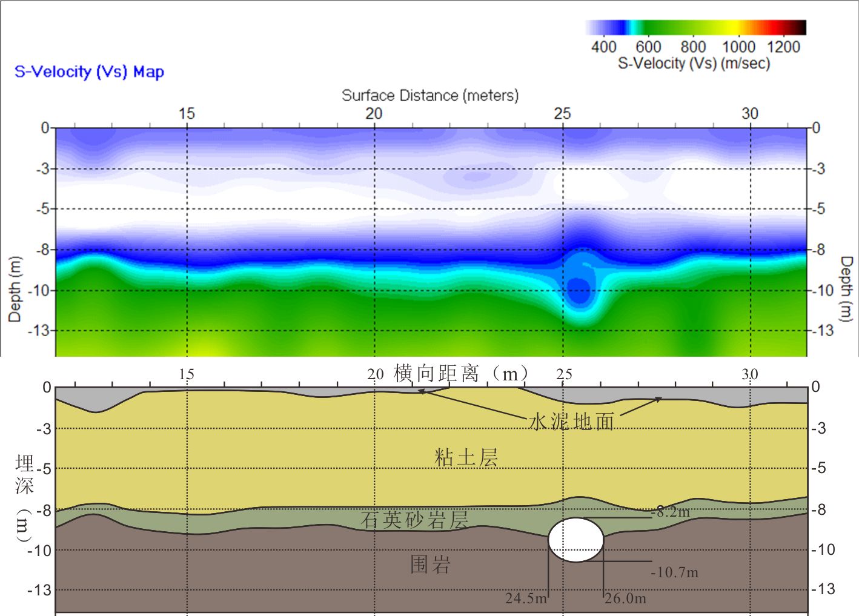Select the 1200 value on color legend
This screenshot has height=616, width=859.
point(783,47)
